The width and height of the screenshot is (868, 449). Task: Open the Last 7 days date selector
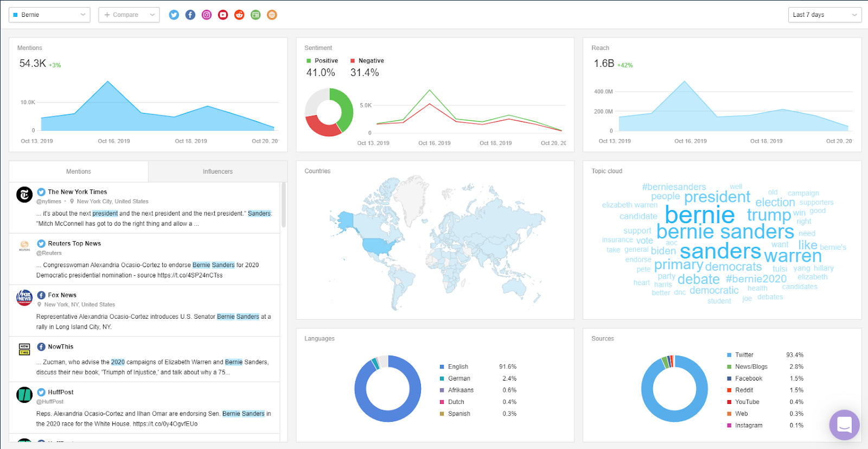825,15
